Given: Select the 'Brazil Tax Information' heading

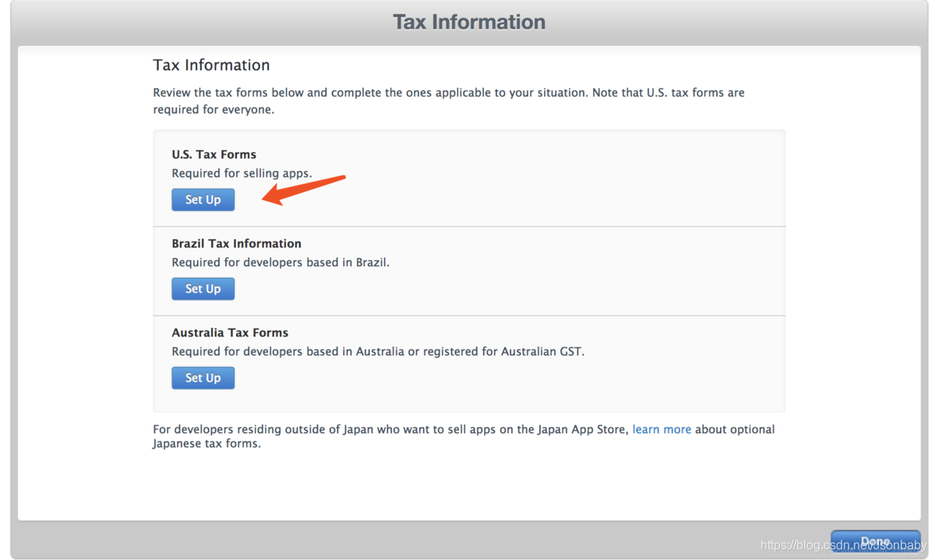Looking at the screenshot, I should 236,243.
